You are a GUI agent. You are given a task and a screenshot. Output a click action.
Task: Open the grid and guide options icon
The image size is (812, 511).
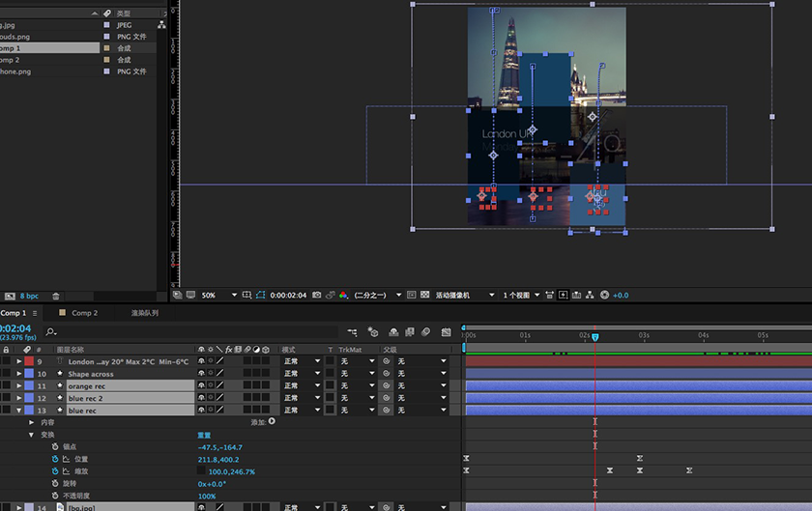[247, 296]
